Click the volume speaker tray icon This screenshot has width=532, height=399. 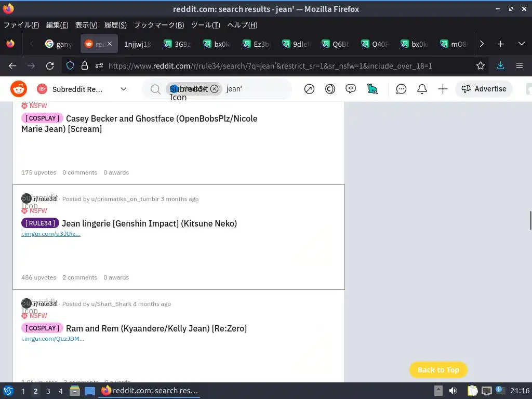click(x=453, y=391)
